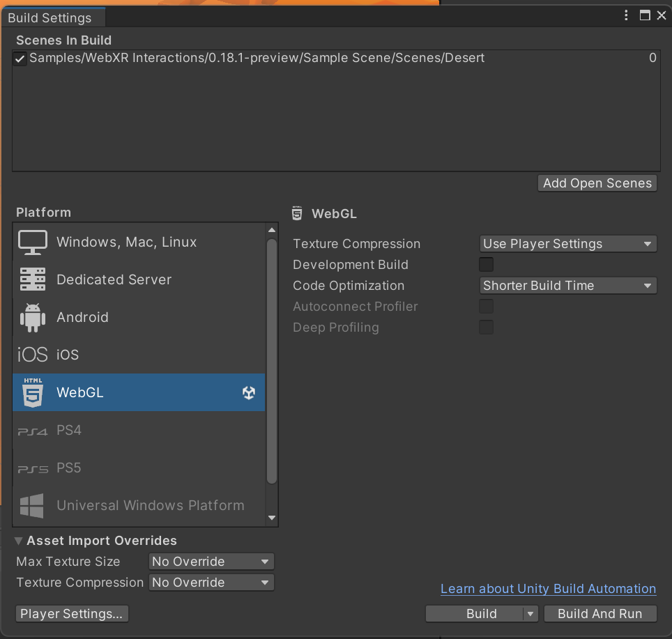The width and height of the screenshot is (672, 639).
Task: Open the Code Optimization dropdown
Action: coord(568,286)
